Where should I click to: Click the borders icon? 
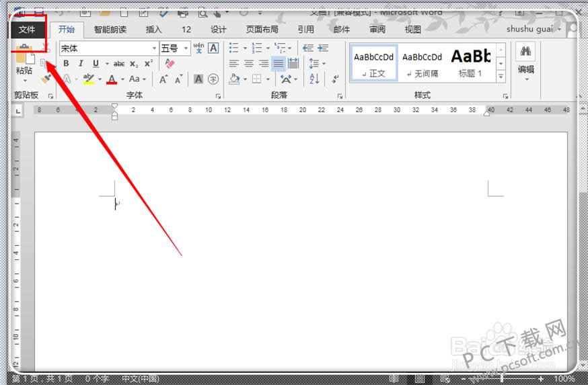tap(257, 79)
